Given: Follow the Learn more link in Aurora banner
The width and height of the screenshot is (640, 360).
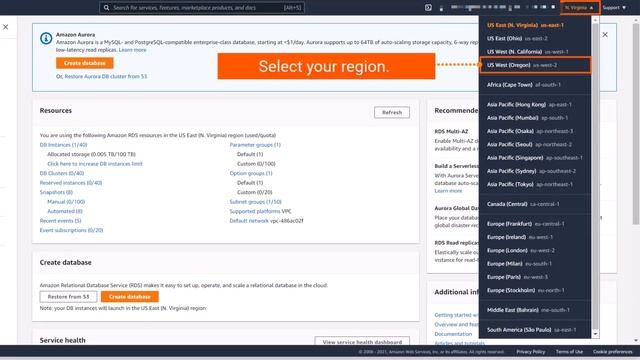Looking at the screenshot, I should [132, 50].
